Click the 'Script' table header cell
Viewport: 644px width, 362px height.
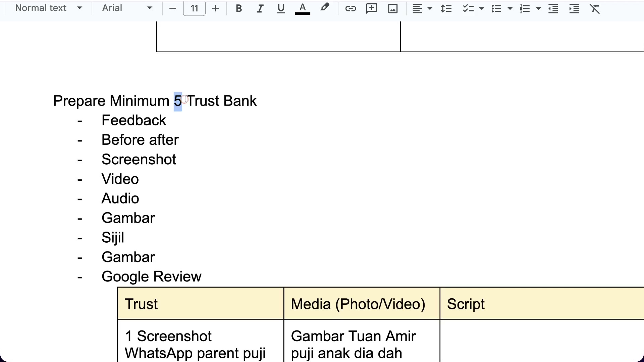tap(542, 304)
